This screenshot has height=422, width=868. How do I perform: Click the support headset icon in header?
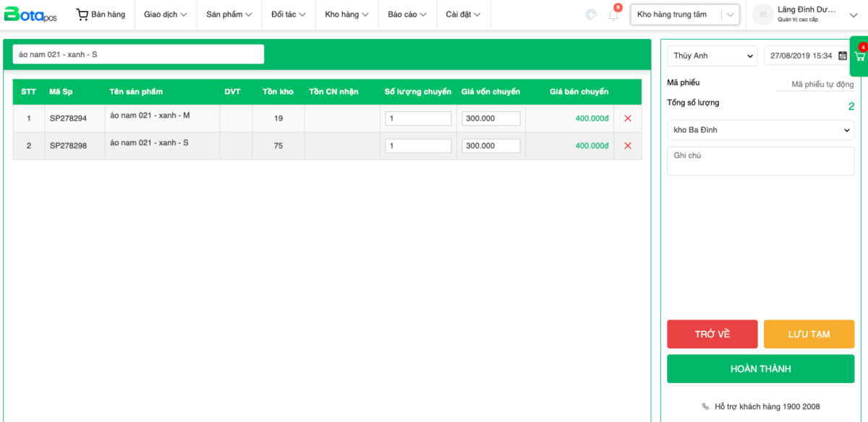[x=591, y=14]
